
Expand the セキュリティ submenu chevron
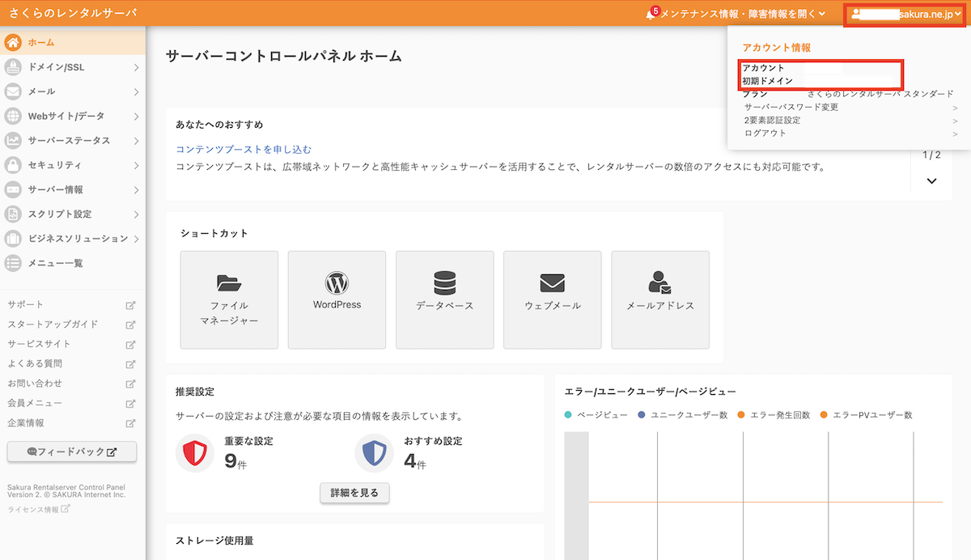pos(136,165)
